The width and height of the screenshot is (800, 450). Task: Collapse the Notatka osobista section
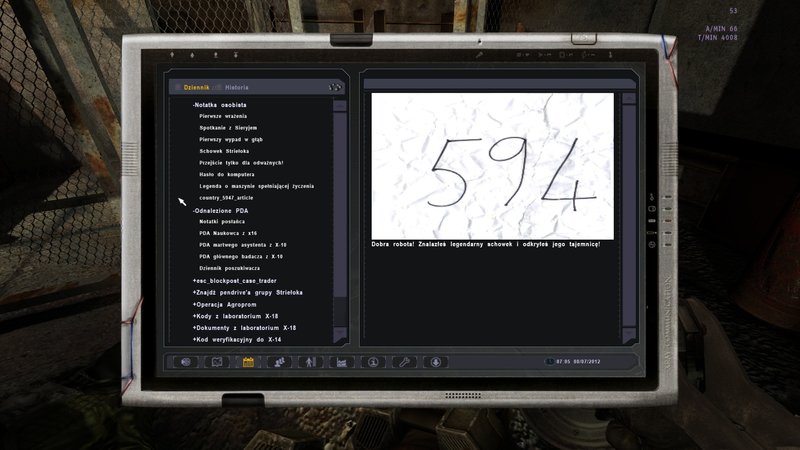coord(220,104)
